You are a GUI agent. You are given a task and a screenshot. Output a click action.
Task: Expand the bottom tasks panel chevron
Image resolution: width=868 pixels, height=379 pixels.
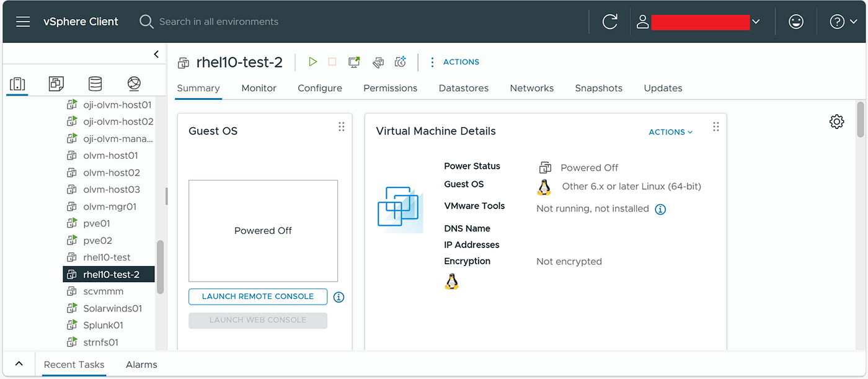tap(19, 364)
